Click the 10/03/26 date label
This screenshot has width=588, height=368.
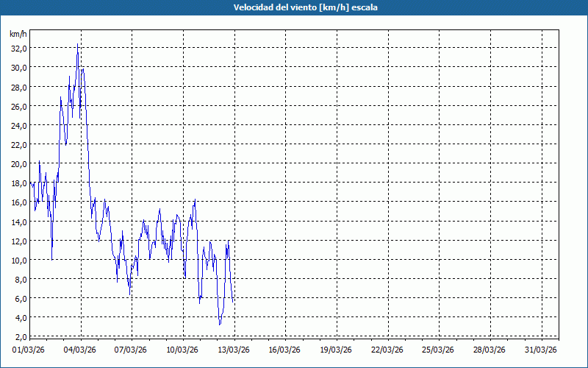(183, 350)
